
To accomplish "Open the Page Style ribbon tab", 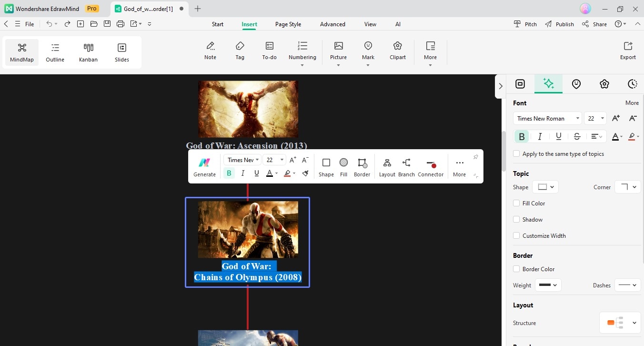I will 288,24.
